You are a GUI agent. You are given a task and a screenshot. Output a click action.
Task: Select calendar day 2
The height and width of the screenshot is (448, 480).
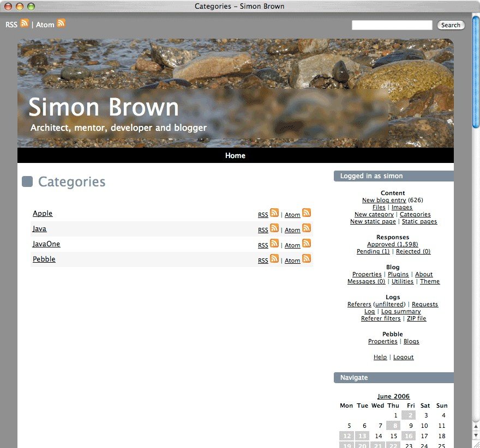(409, 415)
